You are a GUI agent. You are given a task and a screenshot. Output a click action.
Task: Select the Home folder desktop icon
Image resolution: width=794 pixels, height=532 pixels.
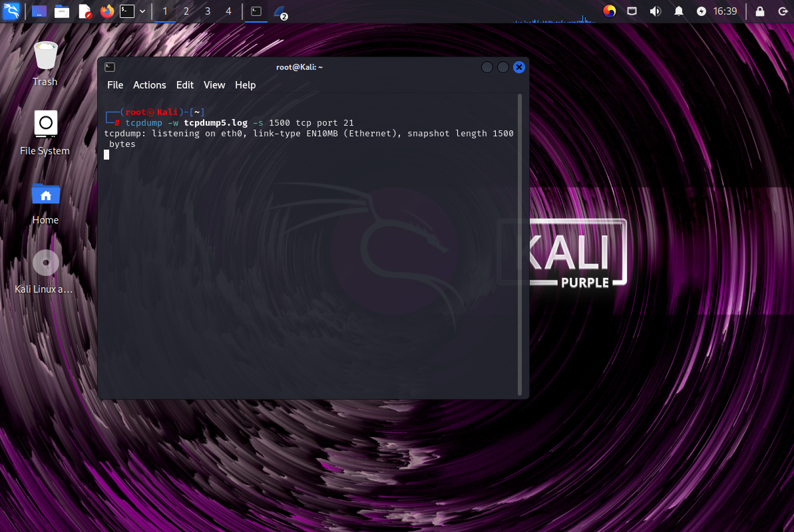point(45,203)
